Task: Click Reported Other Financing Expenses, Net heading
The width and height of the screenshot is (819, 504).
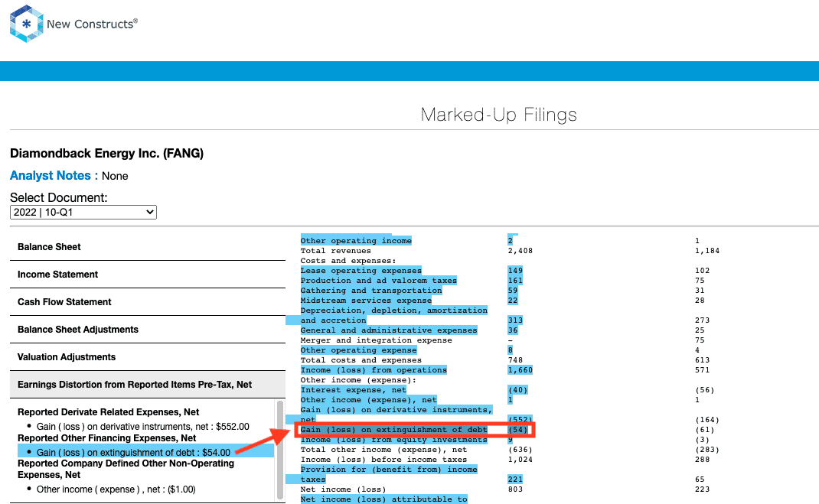Action: pos(106,438)
